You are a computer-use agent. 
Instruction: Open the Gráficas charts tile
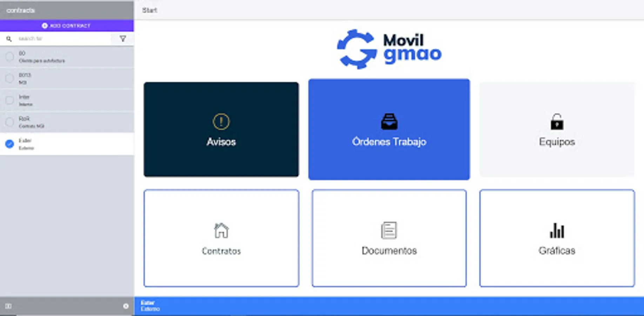coord(557,238)
